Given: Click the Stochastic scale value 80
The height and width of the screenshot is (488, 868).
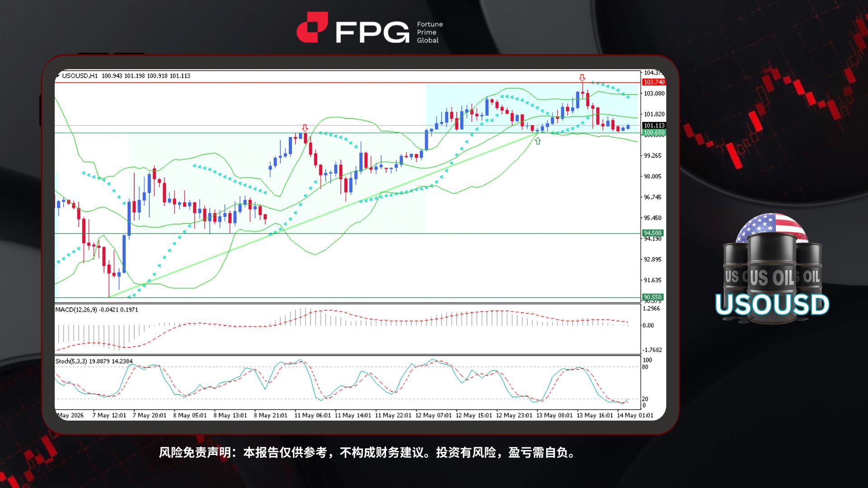Looking at the screenshot, I should click(645, 367).
